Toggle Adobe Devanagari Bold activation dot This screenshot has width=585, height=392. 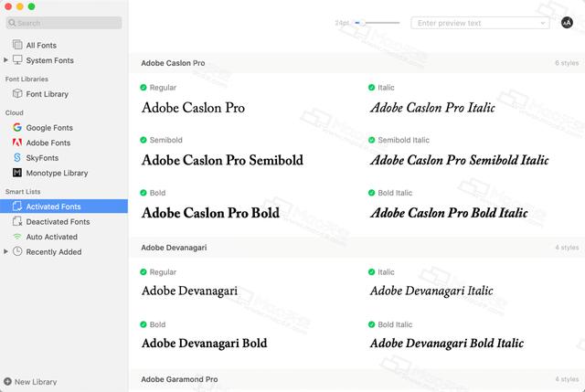point(144,324)
